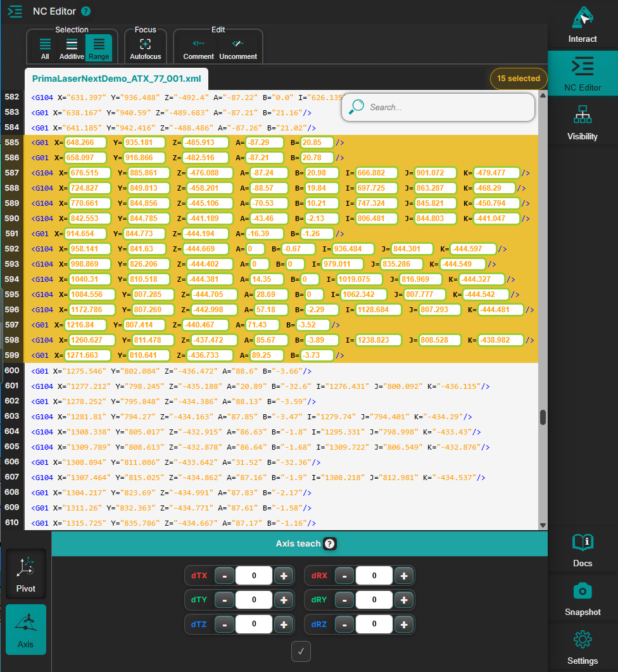Edit K value -438.982 on line 598
Image resolution: width=618 pixels, height=672 pixels.
(x=501, y=340)
